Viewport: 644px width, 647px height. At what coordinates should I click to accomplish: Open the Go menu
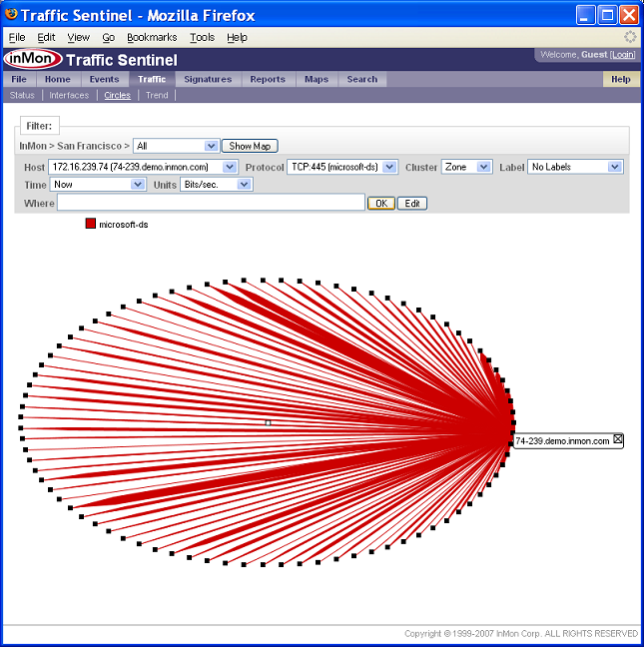point(109,37)
